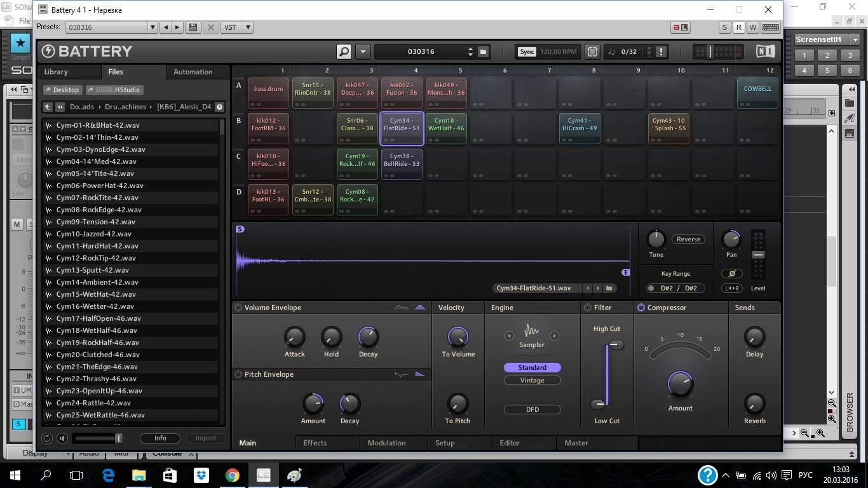Click the search magnifier icon in Battery header
Viewport: 868px width, 488px height.
[x=344, y=51]
